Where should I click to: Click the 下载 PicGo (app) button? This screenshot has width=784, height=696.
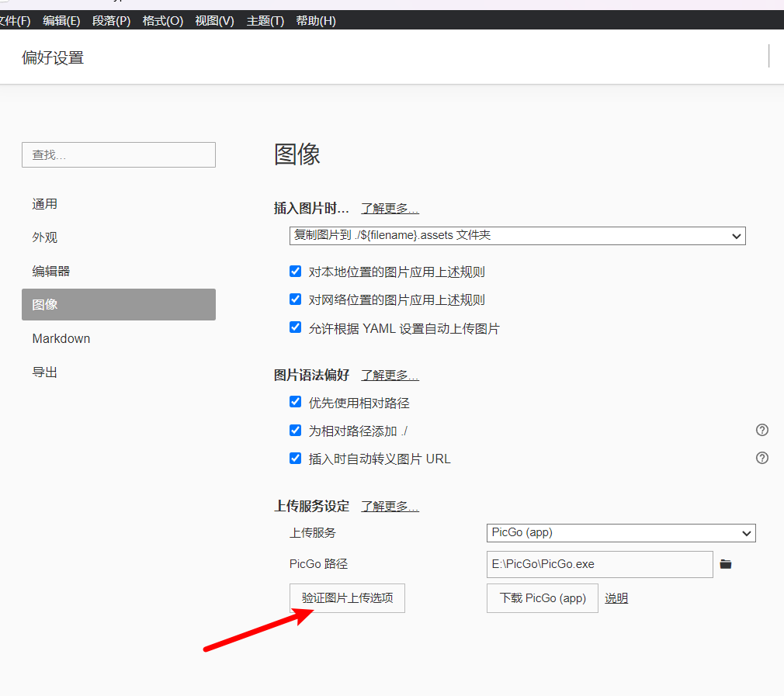coord(542,598)
